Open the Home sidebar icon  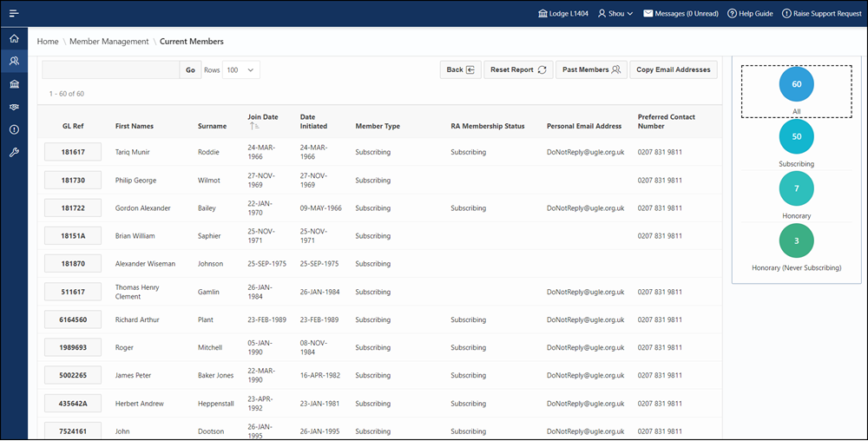click(14, 39)
